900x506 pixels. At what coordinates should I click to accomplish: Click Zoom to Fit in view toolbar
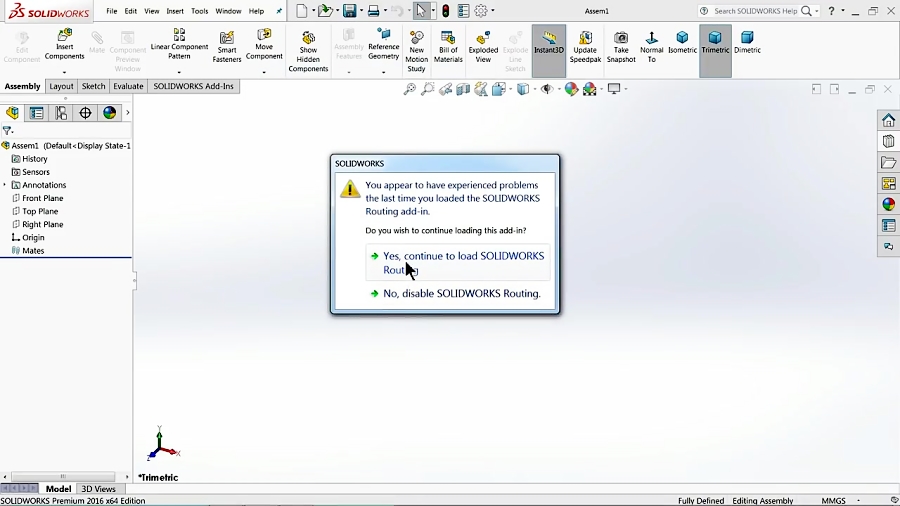pyautogui.click(x=409, y=89)
